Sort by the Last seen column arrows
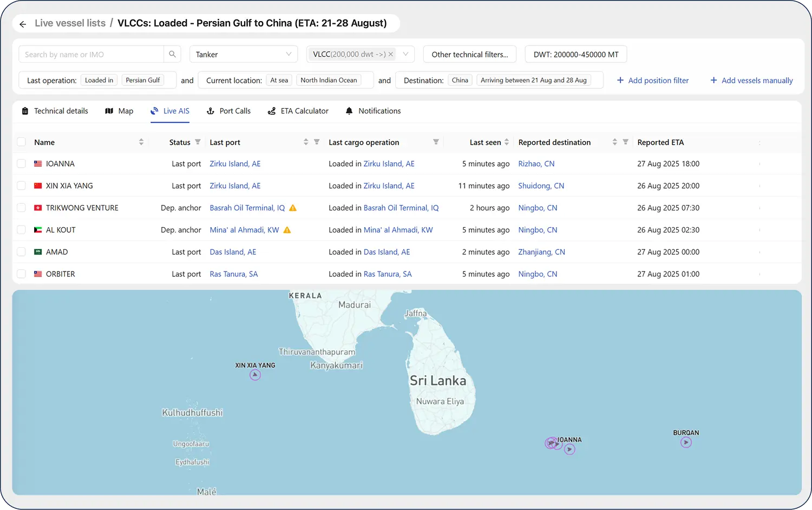Viewport: 812px width, 510px height. point(507,142)
